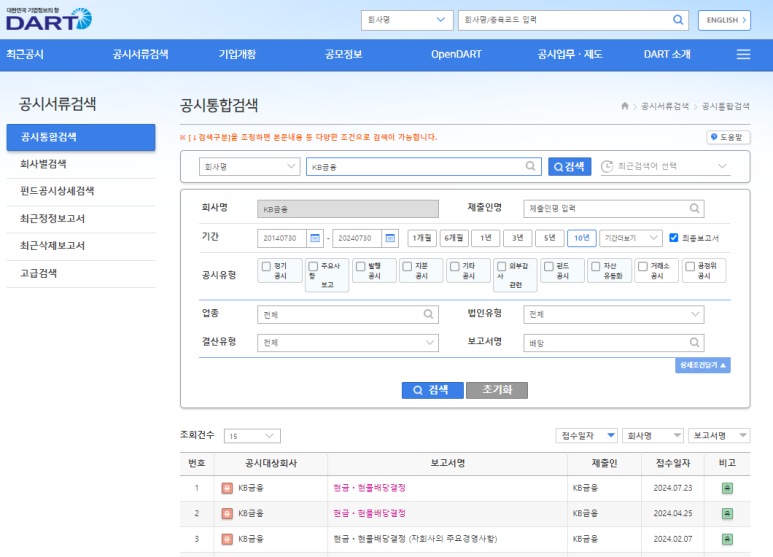Click the red market icon in result row 2
This screenshot has height=557, width=773.
coord(227,514)
